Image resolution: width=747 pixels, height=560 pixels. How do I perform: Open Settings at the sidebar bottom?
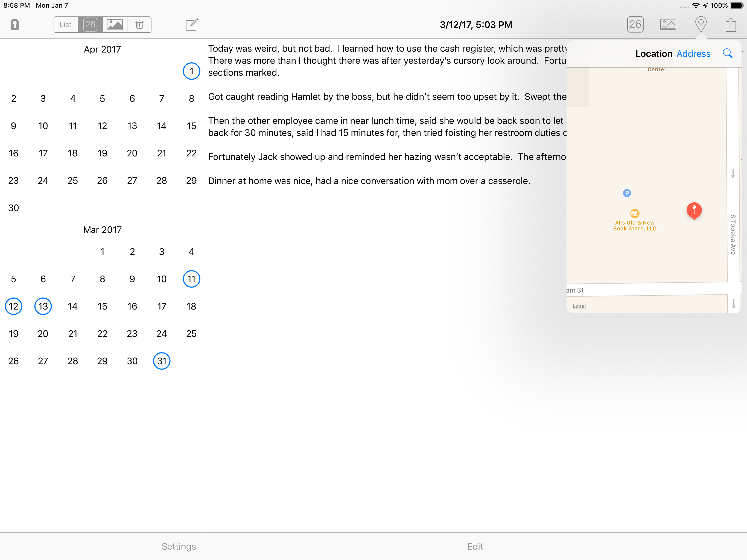[179, 546]
